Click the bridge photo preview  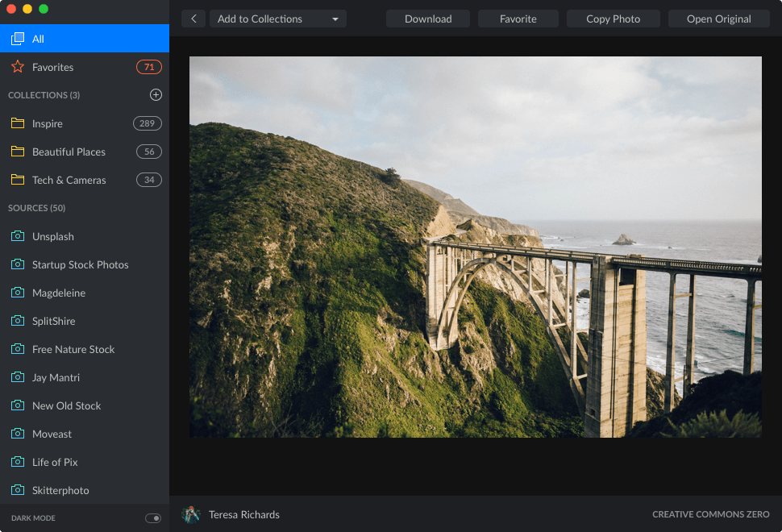tap(475, 247)
